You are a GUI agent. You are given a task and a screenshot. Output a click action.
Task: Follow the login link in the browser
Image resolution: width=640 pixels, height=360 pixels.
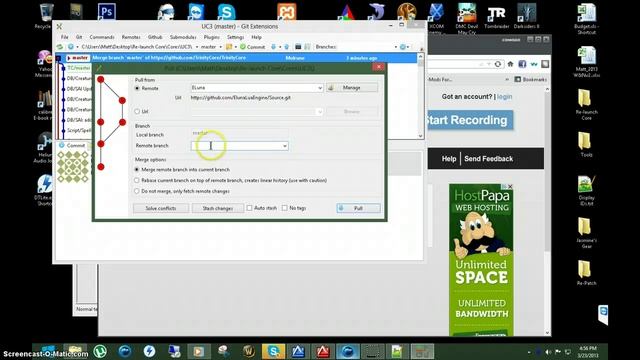[504, 97]
